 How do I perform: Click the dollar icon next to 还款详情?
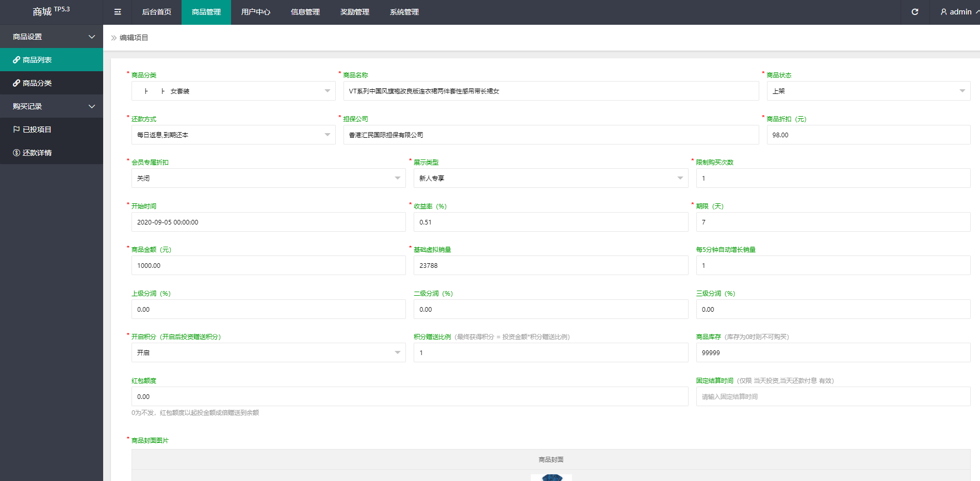click(15, 152)
